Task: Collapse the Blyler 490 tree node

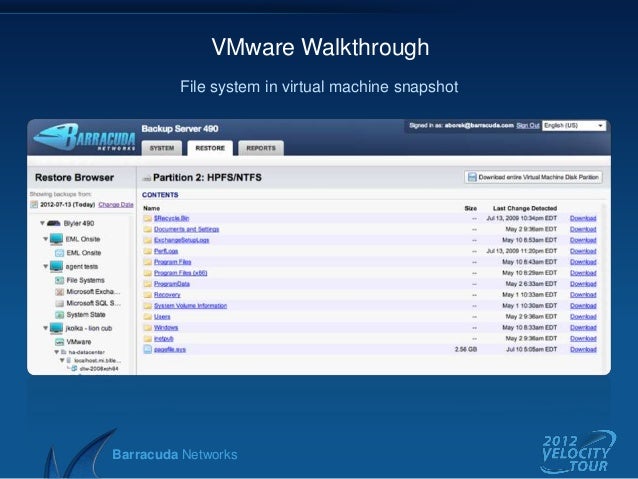Action: click(x=42, y=223)
